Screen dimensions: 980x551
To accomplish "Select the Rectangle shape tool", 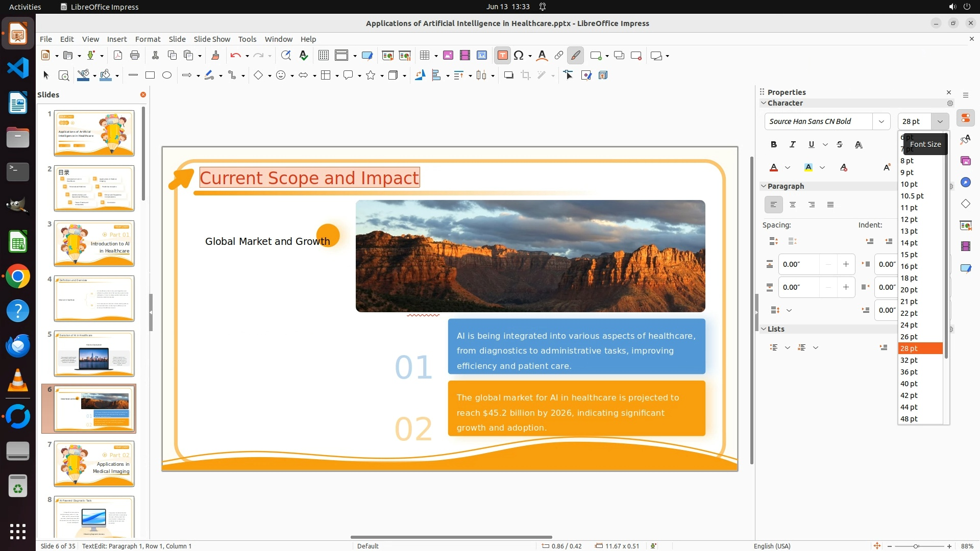I will click(150, 76).
